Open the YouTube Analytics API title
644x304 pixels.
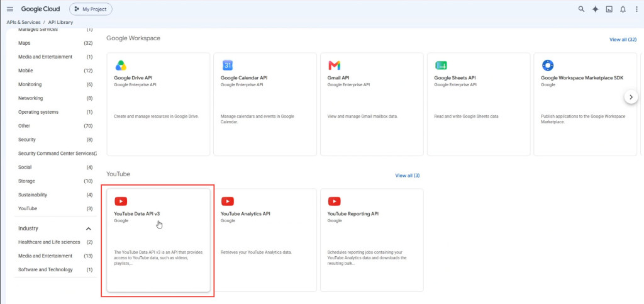click(x=245, y=213)
